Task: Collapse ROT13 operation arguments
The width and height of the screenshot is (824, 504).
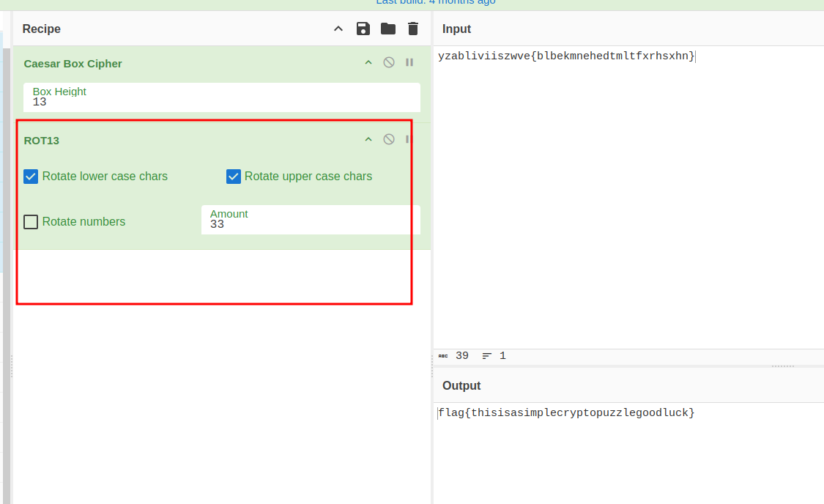Action: (x=368, y=139)
